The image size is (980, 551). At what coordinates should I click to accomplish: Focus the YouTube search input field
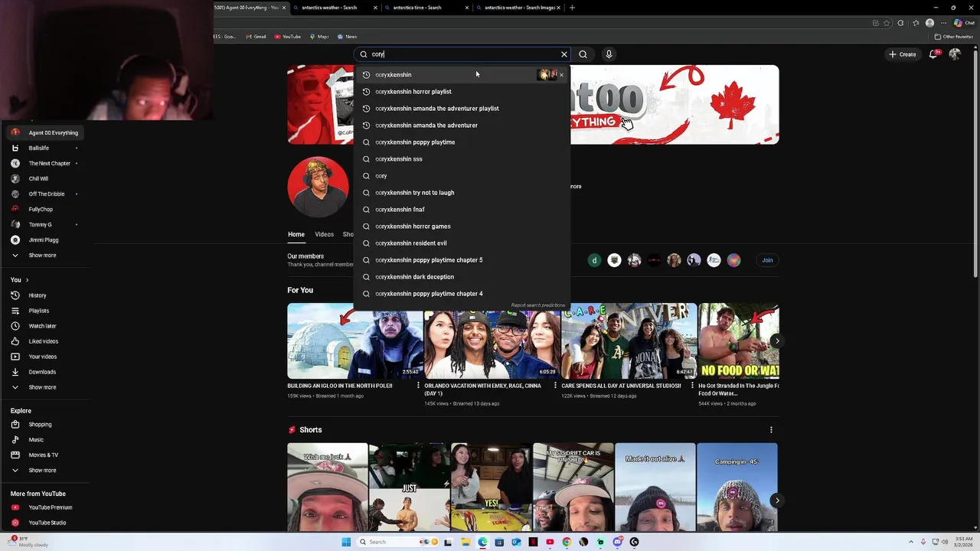tap(463, 54)
